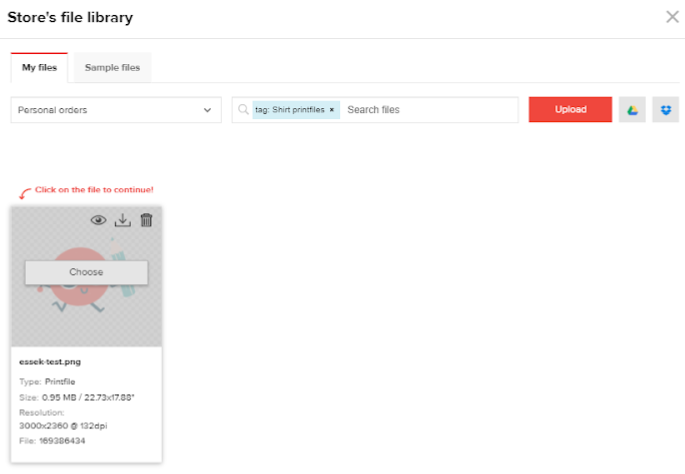Viewport: 685px width, 474px height.
Task: Click the File: 169386434 ID
Action: click(52, 441)
